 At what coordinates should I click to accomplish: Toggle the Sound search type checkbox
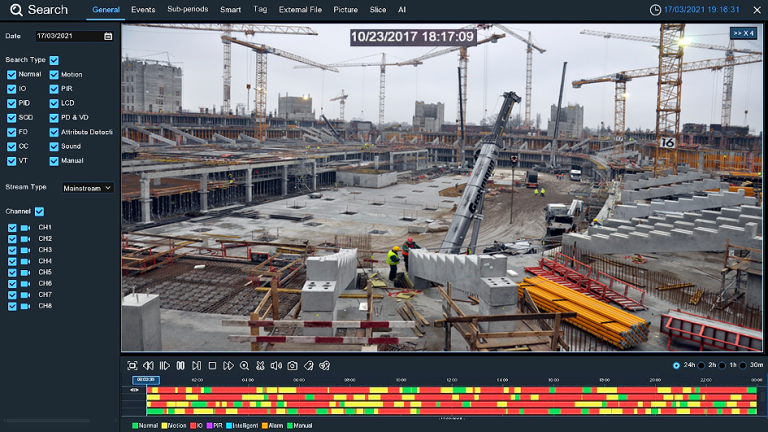(54, 146)
